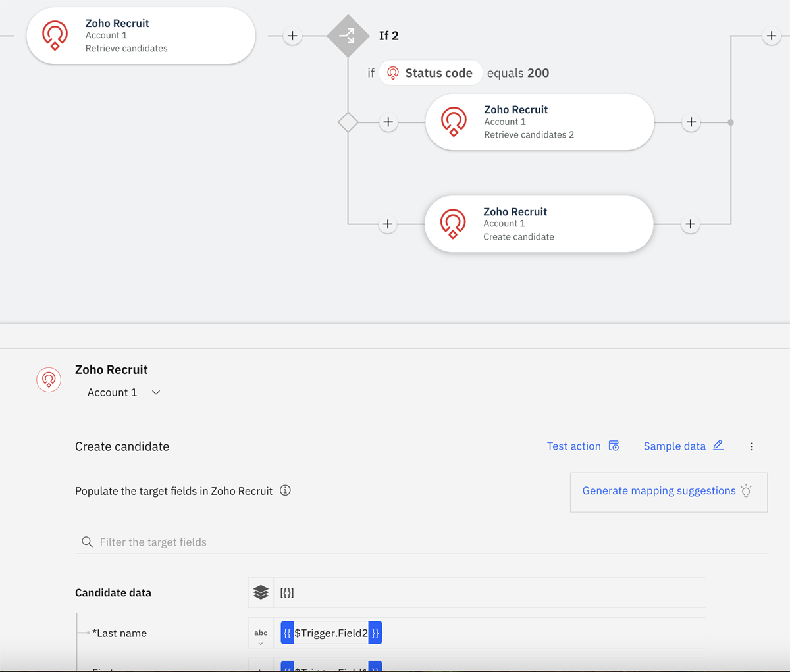The height and width of the screenshot is (672, 790).
Task: Add a step after Retrieve candidates 2
Action: [x=691, y=122]
